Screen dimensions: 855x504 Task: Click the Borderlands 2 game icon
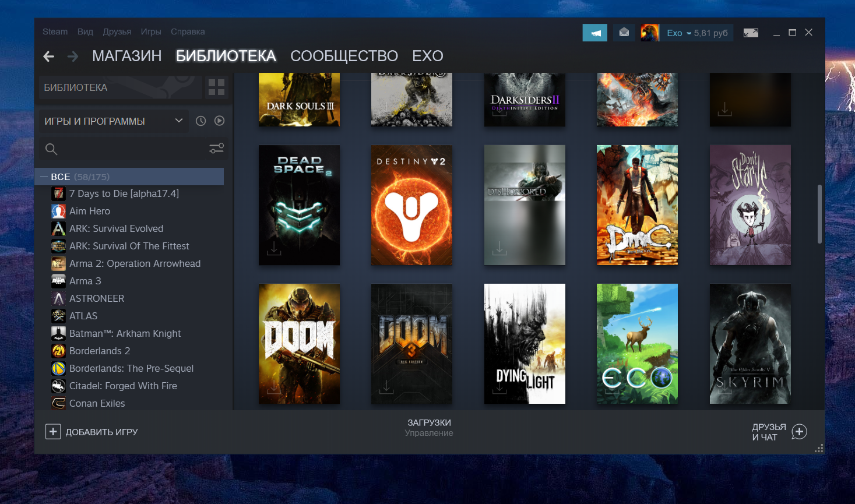[x=58, y=351]
